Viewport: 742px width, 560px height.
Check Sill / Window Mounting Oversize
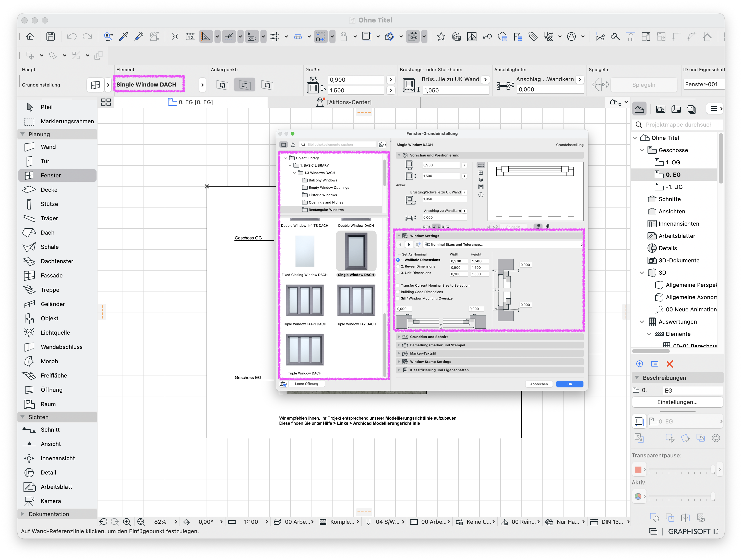click(398, 298)
